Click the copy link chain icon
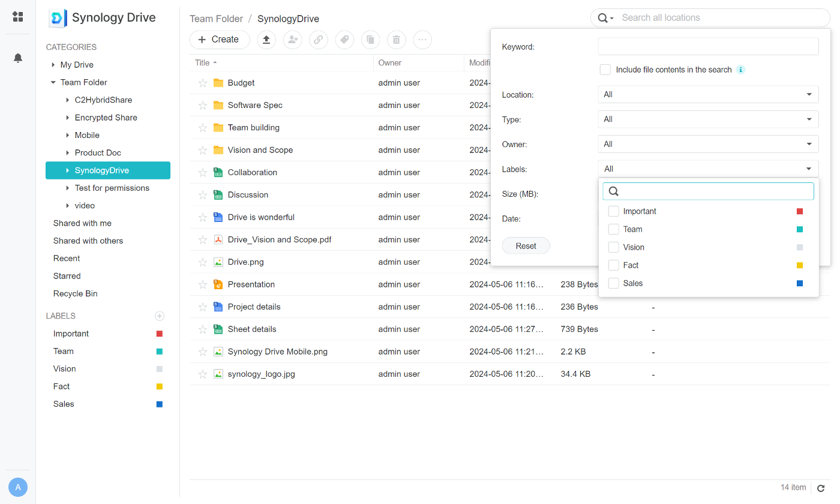This screenshot has height=504, width=840. [x=318, y=40]
